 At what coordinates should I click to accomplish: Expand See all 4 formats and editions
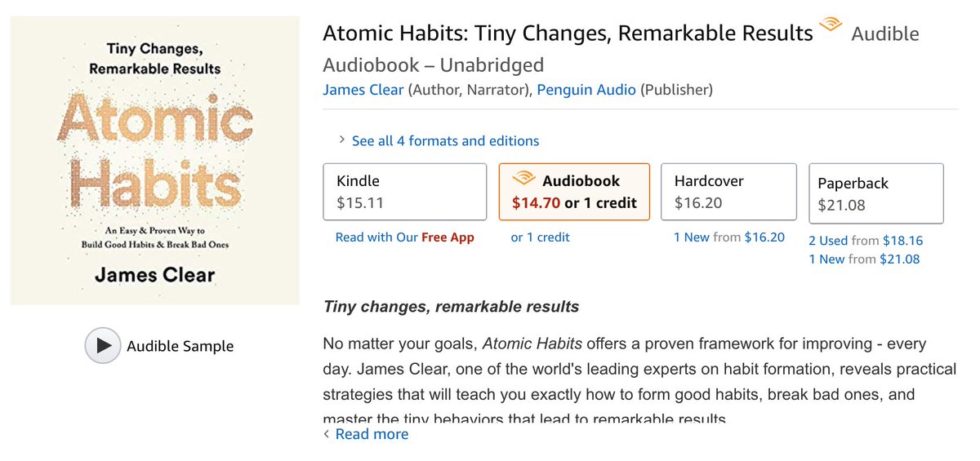[445, 141]
